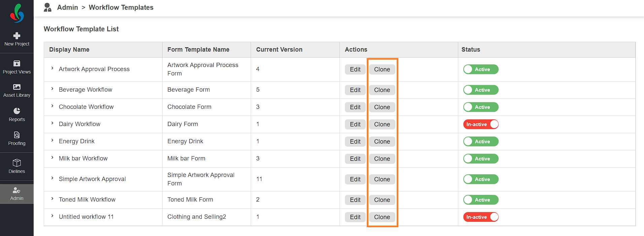Click the 'Workflow Template List' heading
Viewport: 644px width, 236px height.
coord(81,29)
